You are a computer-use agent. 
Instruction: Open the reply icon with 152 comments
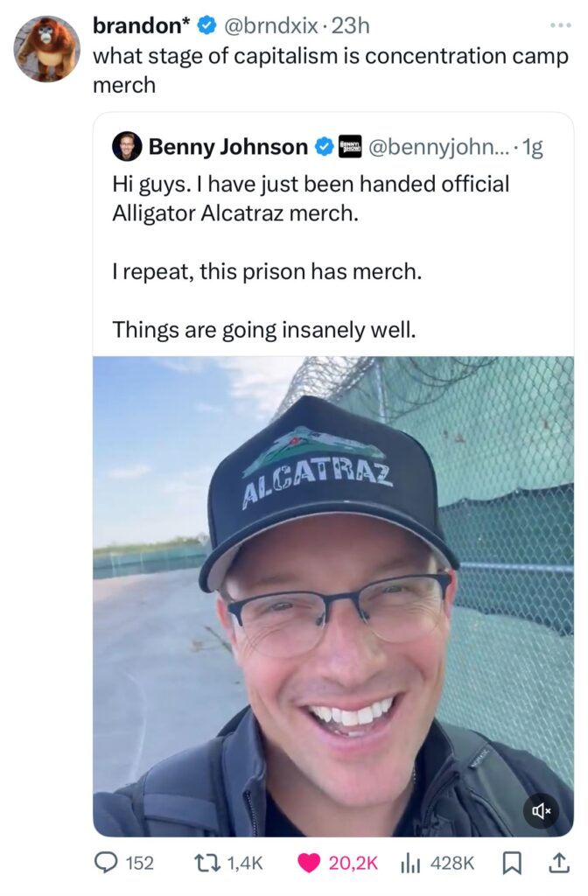(105, 863)
